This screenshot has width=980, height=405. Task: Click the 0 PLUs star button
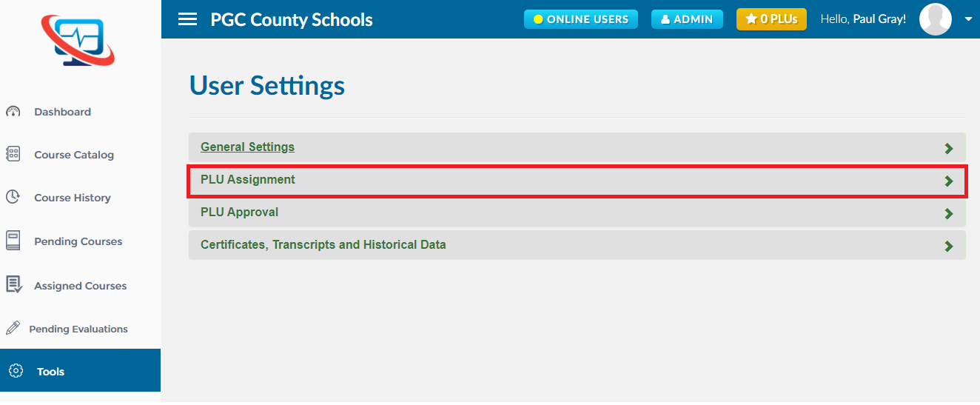tap(771, 19)
